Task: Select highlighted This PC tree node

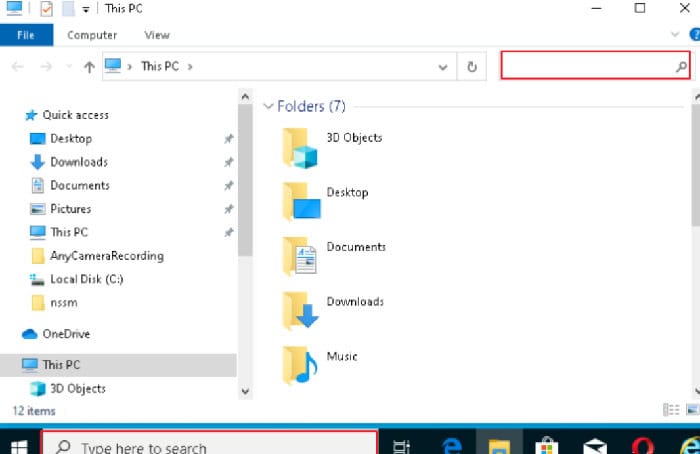Action: (118, 365)
